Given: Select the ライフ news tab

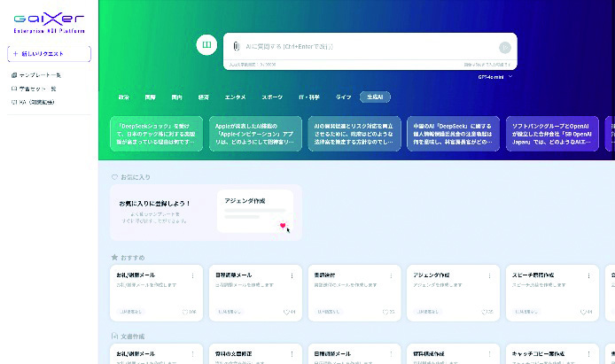Looking at the screenshot, I should point(343,97).
